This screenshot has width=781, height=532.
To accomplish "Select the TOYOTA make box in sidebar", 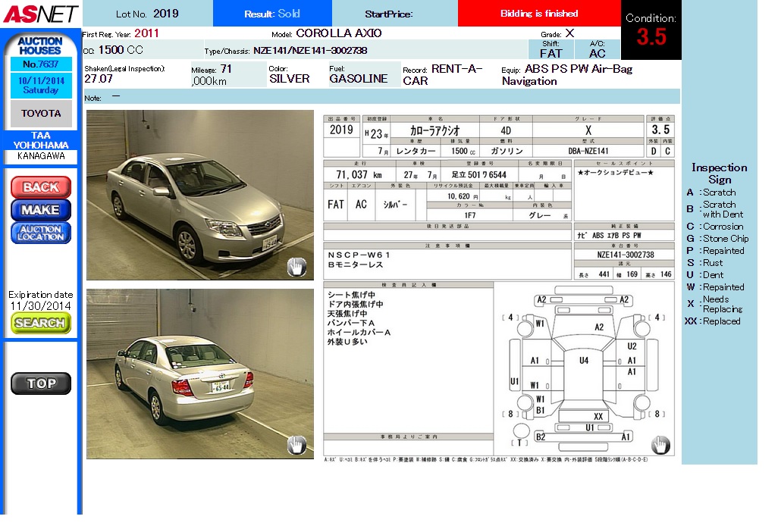I will point(41,113).
